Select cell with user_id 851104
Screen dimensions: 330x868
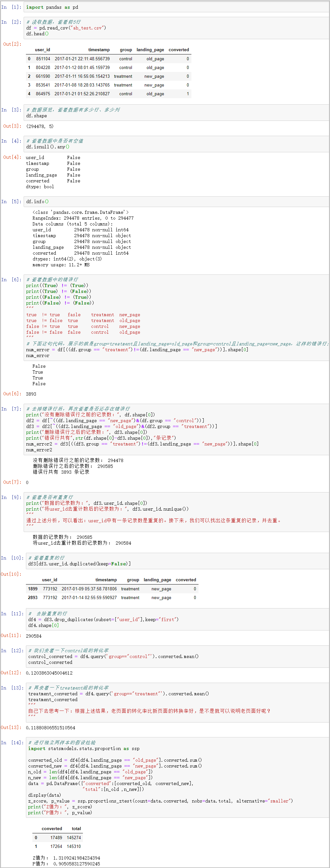tap(43, 59)
